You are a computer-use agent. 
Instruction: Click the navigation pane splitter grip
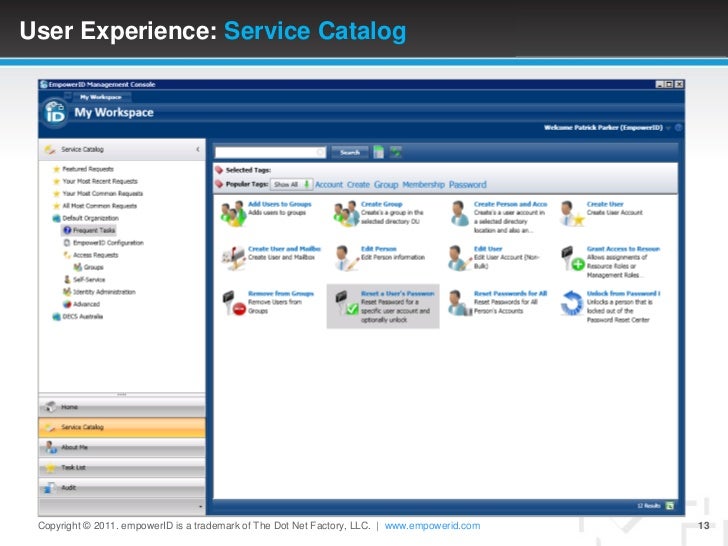[122, 395]
